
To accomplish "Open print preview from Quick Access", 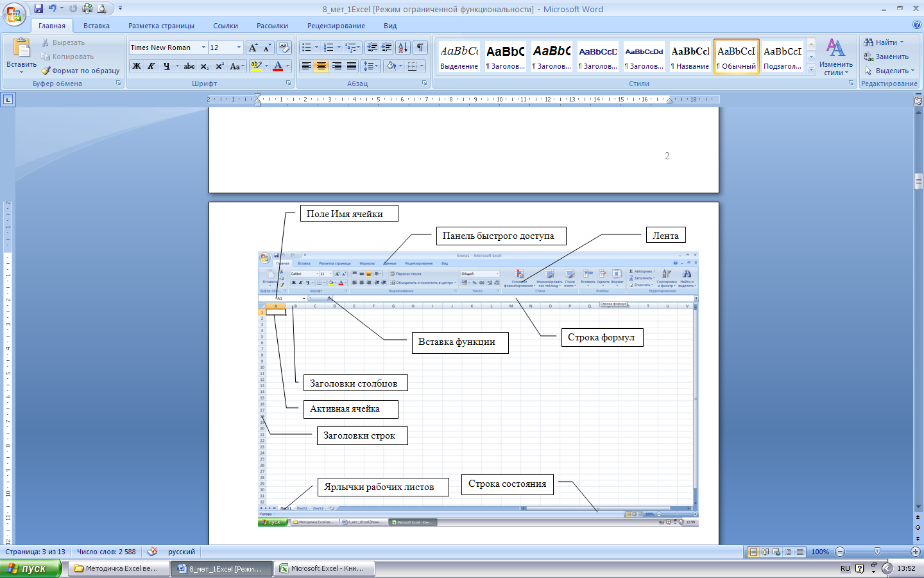I will [x=101, y=9].
